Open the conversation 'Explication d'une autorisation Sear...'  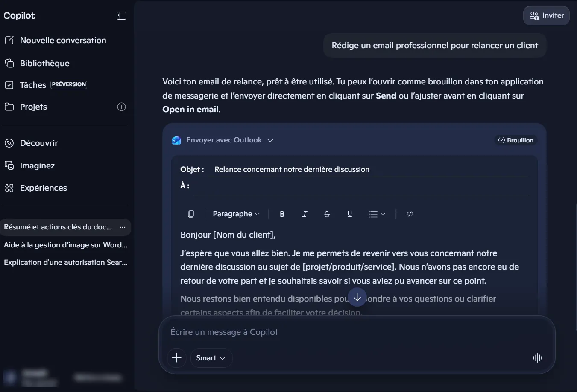click(x=66, y=262)
